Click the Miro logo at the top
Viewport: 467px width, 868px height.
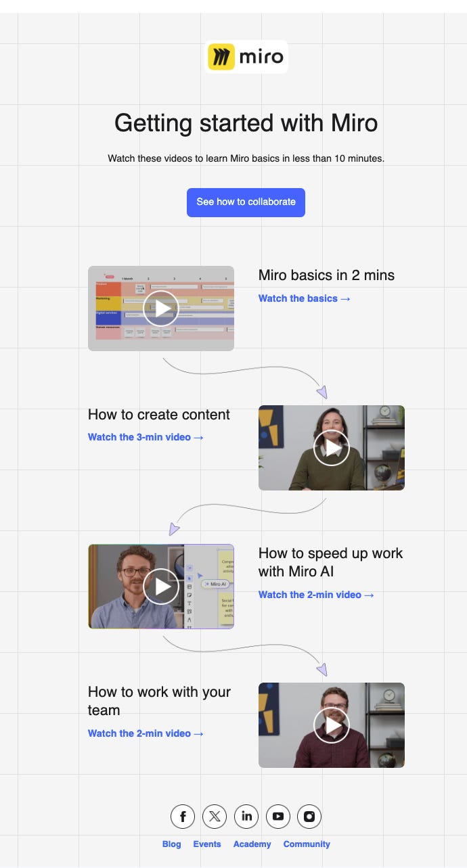246,57
